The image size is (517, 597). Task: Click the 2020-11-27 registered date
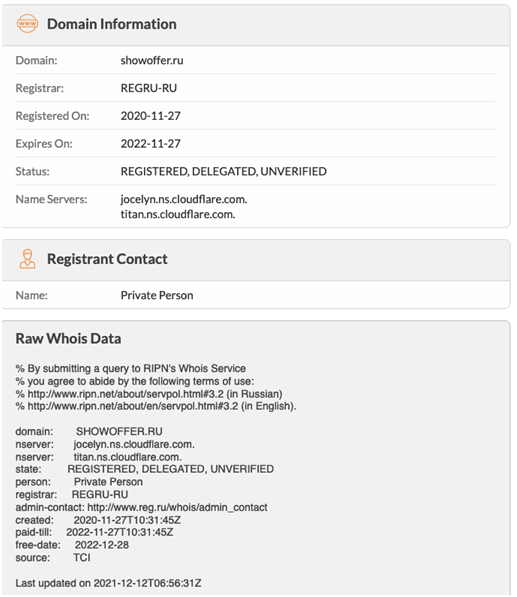[x=150, y=116]
